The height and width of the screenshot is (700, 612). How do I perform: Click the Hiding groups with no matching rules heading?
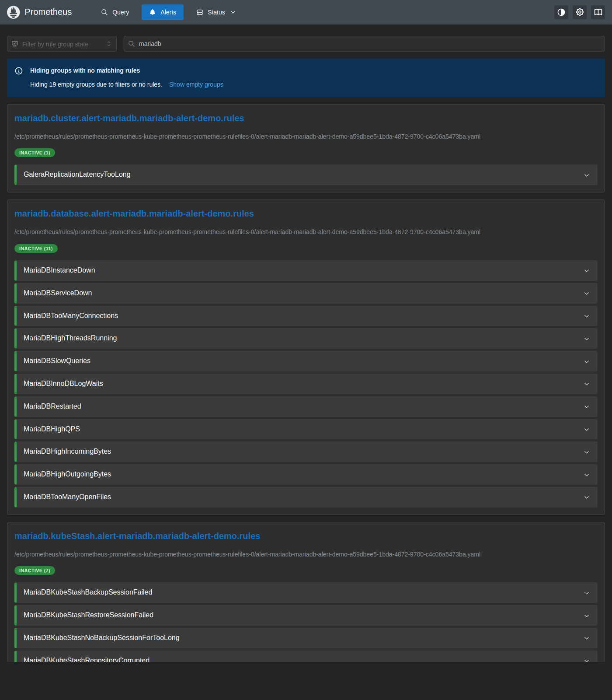(x=85, y=70)
